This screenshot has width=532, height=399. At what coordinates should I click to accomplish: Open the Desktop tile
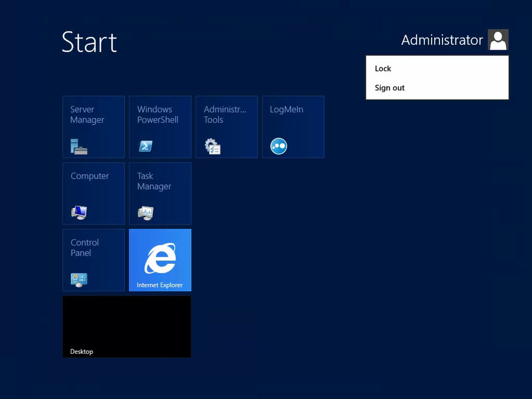coord(127,326)
